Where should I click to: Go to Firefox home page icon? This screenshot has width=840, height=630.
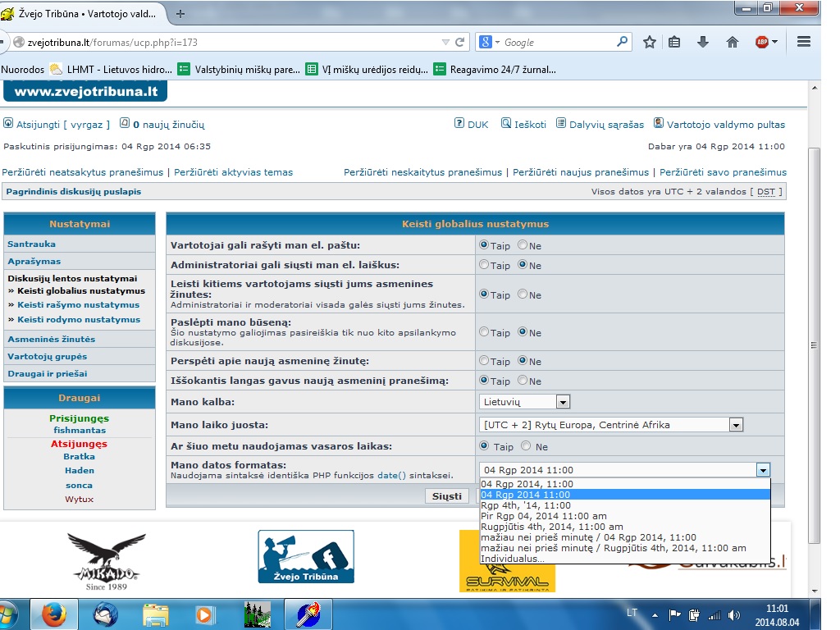(x=733, y=42)
